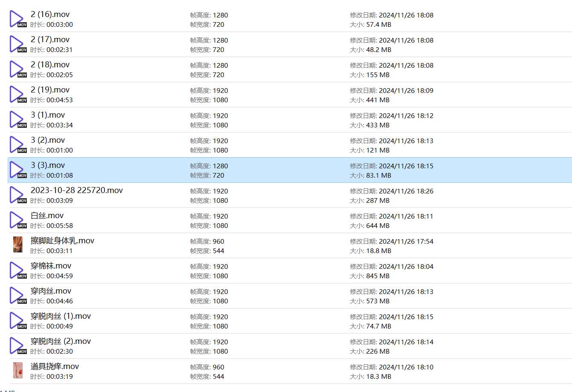
Task: Select the modified date 2024/11/26 17:54
Action: (x=406, y=242)
